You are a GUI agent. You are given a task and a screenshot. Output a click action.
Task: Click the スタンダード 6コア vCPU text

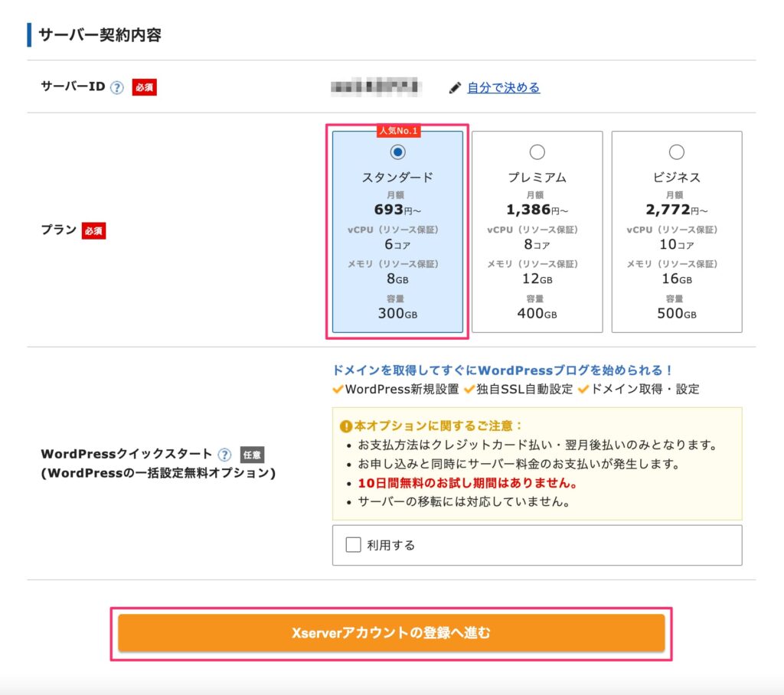tap(397, 244)
